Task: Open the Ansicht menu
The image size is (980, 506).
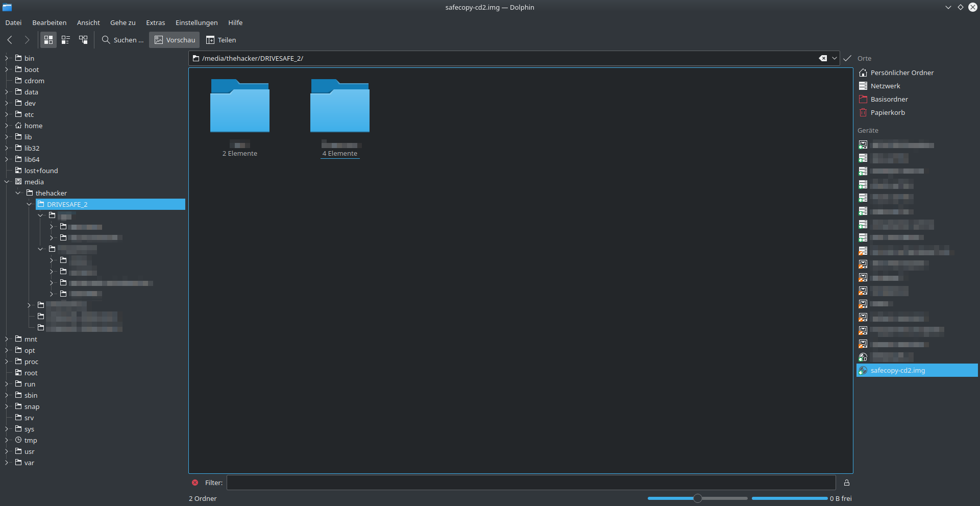Action: pos(88,22)
